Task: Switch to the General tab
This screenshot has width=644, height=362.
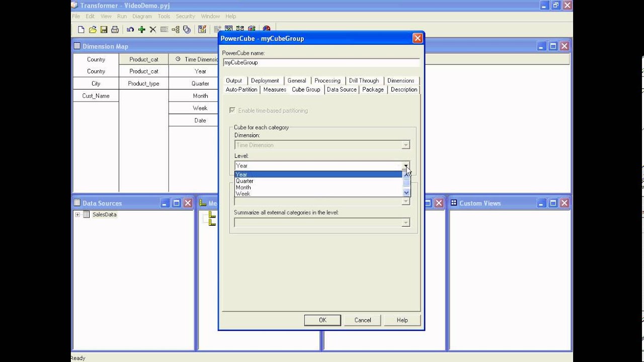Action: pyautogui.click(x=297, y=80)
